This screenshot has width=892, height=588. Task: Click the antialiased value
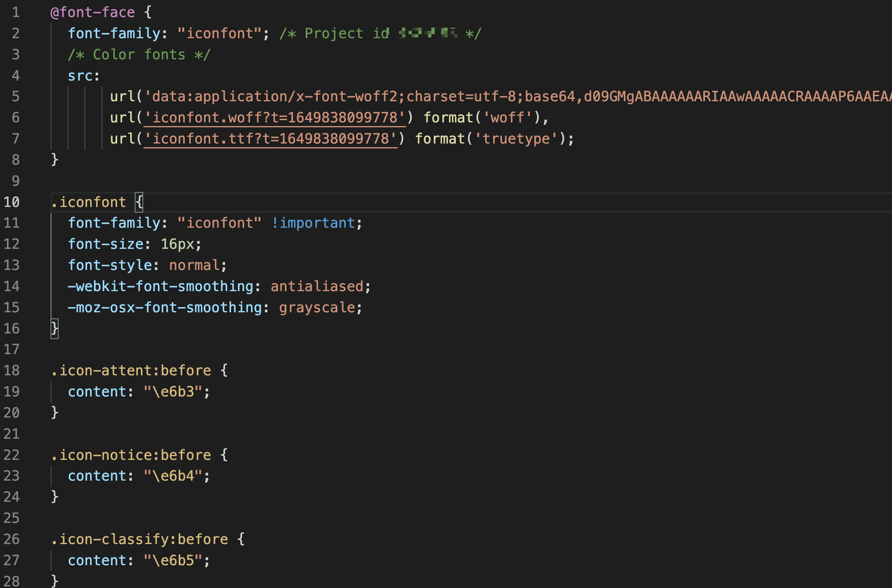(x=317, y=286)
